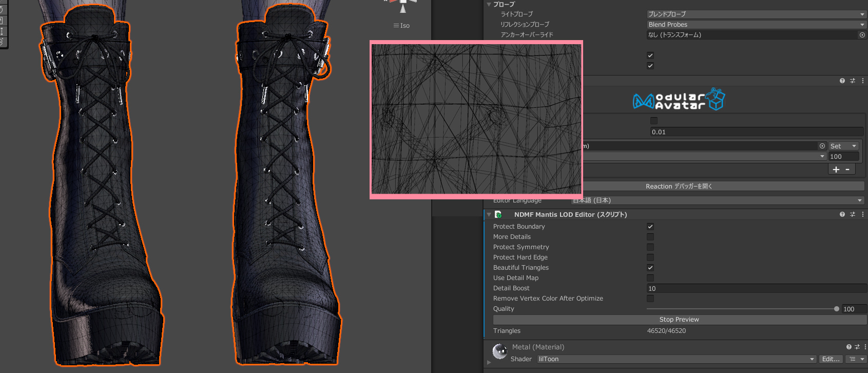This screenshot has width=868, height=373.
Task: Click the Stop Preview button
Action: tap(679, 320)
